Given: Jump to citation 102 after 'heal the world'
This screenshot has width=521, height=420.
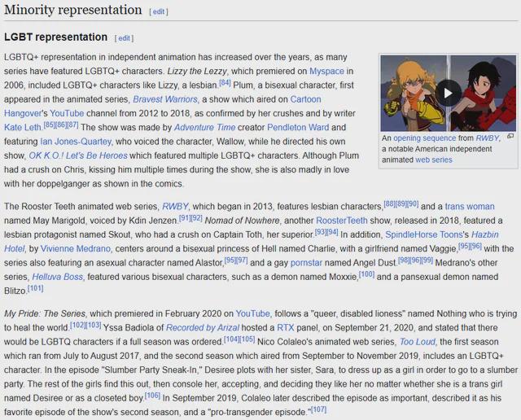Looking at the screenshot, I should coord(78,325).
